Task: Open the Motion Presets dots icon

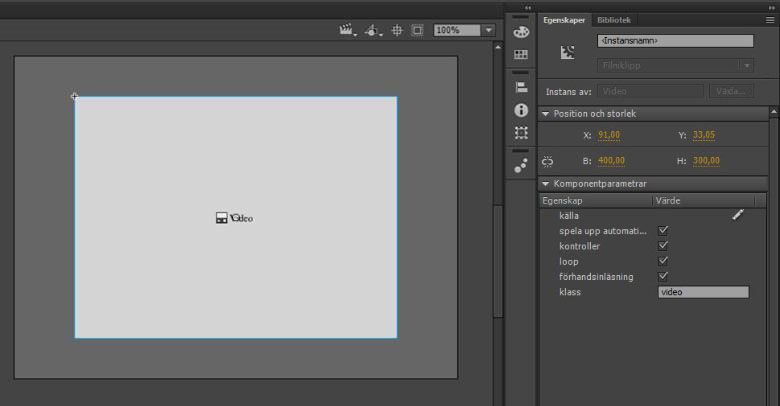Action: (521, 166)
